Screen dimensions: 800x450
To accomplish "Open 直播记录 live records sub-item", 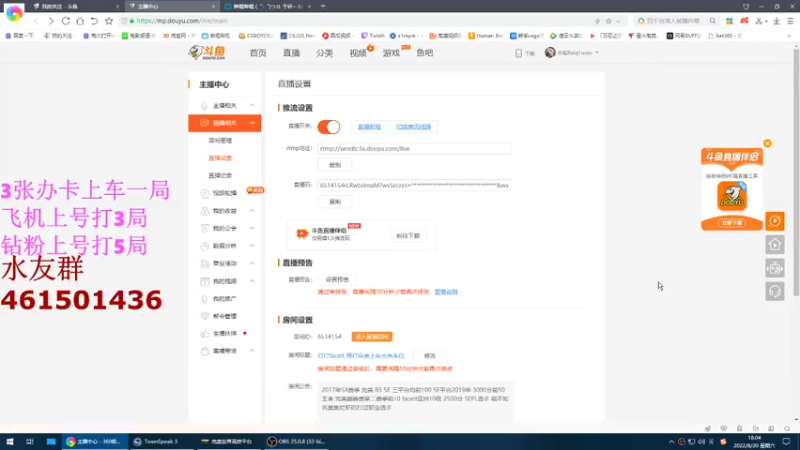I will click(x=220, y=176).
